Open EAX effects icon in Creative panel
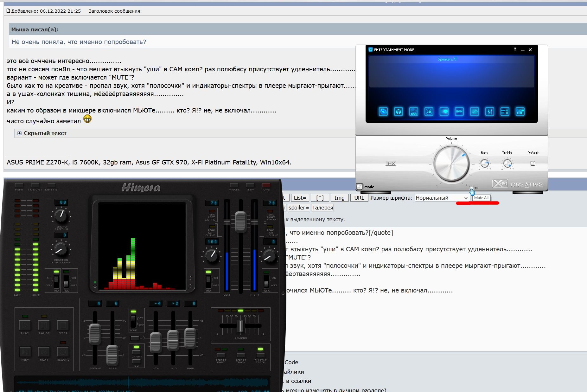Viewport: 587px width, 392px height. (413, 112)
